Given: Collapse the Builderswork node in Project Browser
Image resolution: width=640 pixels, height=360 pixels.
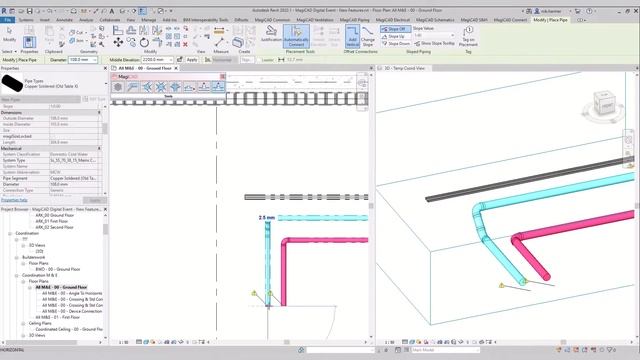Looking at the screenshot, I should [17, 258].
